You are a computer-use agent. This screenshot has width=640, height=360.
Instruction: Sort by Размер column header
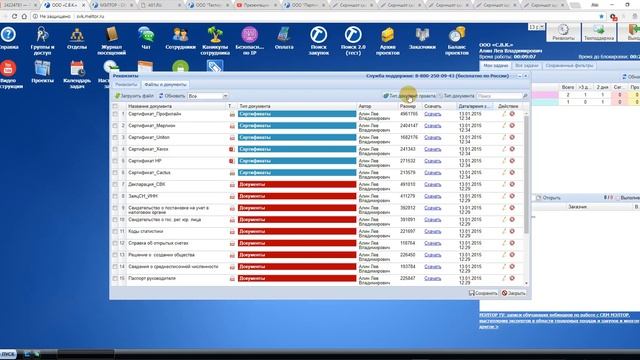[x=409, y=106]
